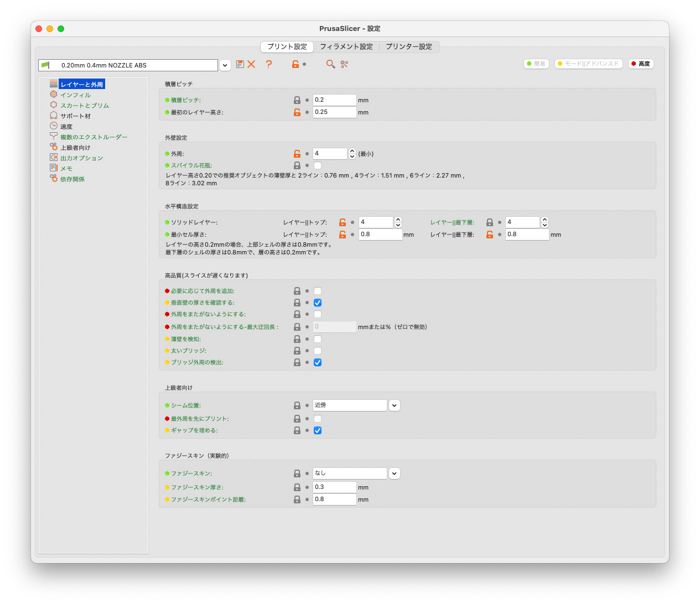Click lock icon for ソリッドレイヤー 最下層
The height and width of the screenshot is (604, 700).
click(490, 222)
